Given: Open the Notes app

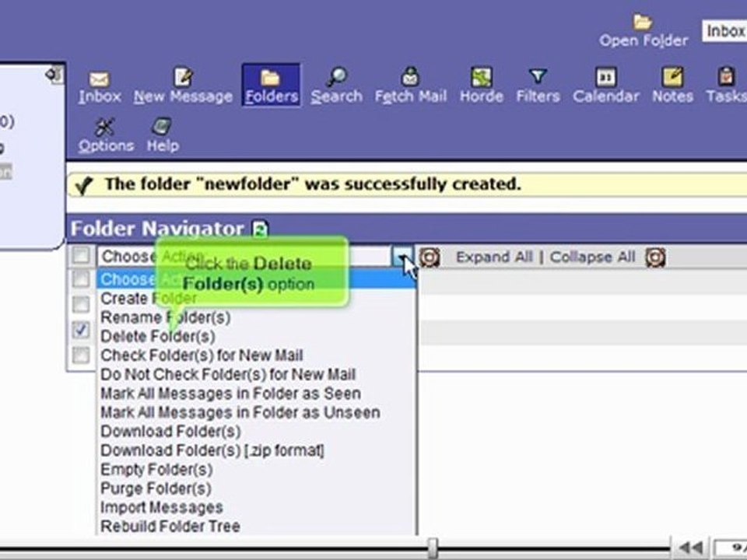Looking at the screenshot, I should coord(672,87).
